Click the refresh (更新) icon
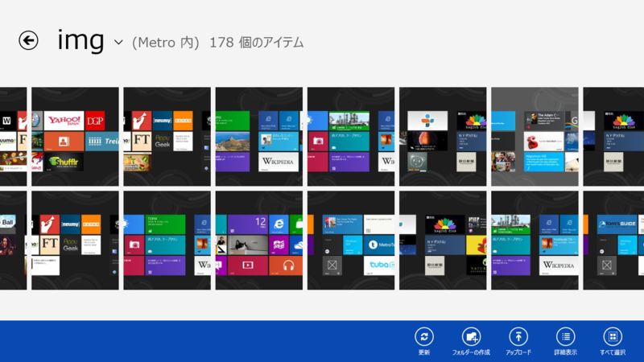 (x=424, y=337)
